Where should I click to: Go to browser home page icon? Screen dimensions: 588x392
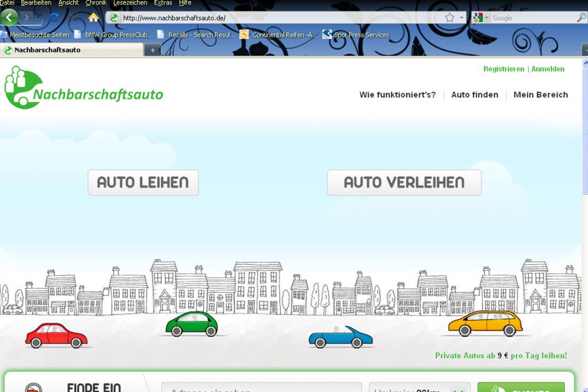(93, 17)
